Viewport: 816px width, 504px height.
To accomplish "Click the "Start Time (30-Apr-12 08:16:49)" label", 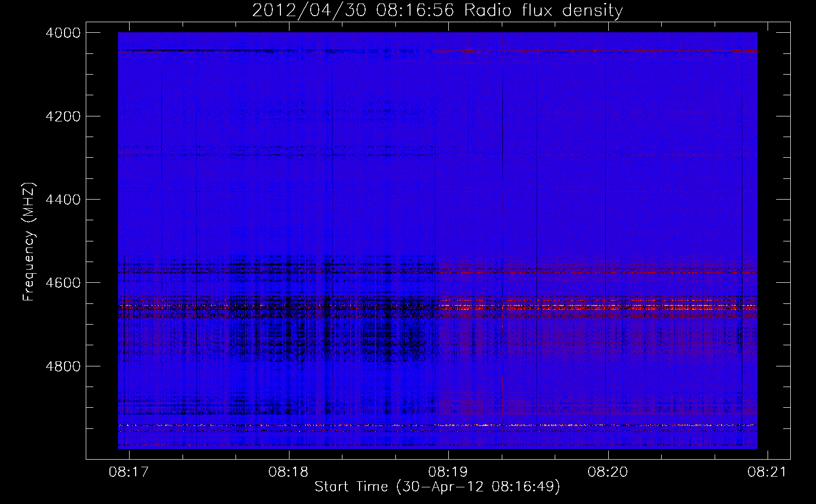I will tap(437, 487).
